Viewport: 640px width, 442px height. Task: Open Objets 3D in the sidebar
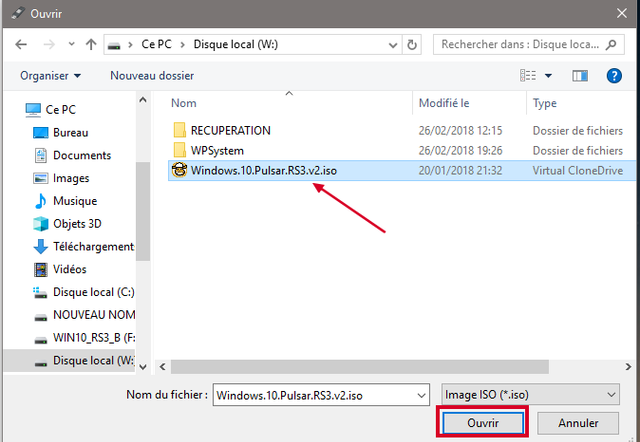coord(77,224)
